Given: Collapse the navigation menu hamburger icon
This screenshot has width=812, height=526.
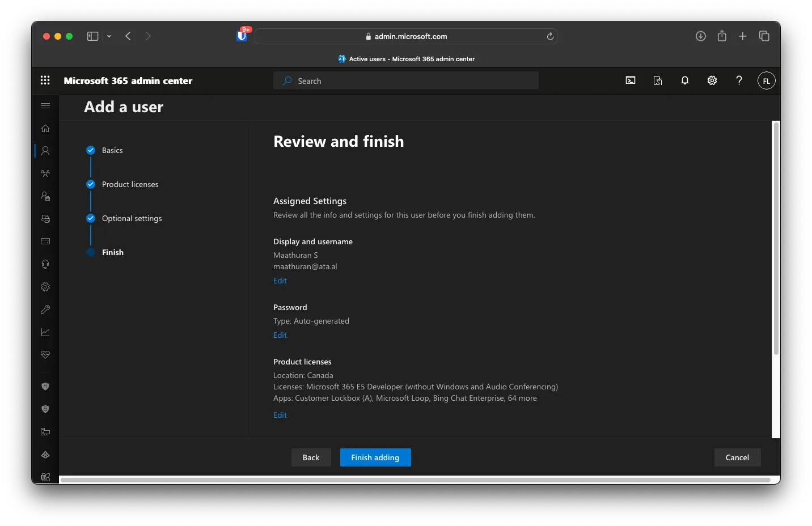Looking at the screenshot, I should [x=45, y=105].
